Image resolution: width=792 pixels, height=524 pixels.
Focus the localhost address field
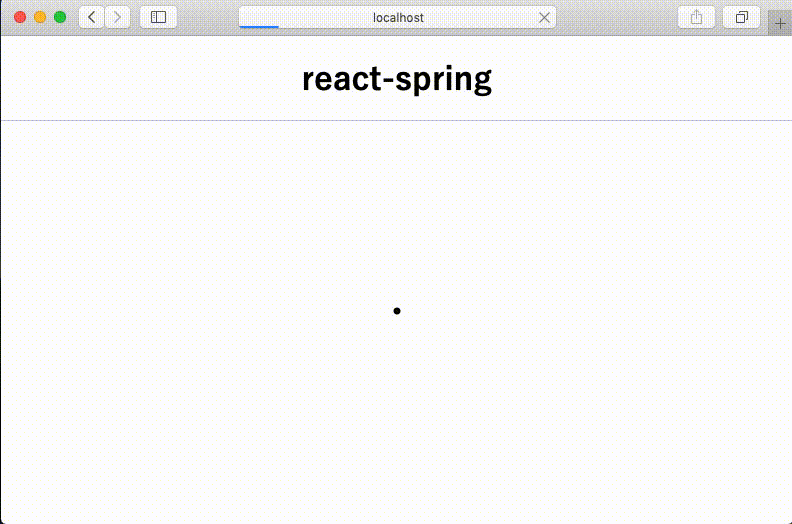pyautogui.click(x=398, y=17)
